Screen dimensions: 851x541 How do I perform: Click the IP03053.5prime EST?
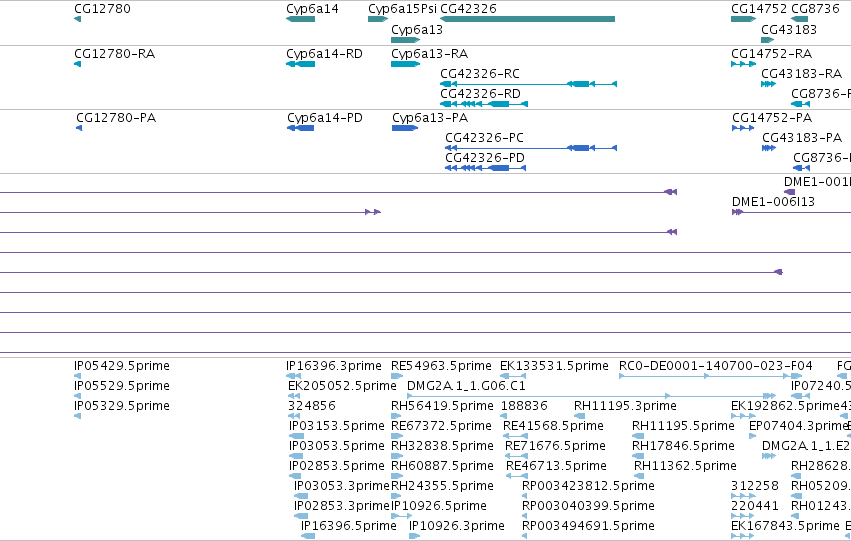point(296,456)
